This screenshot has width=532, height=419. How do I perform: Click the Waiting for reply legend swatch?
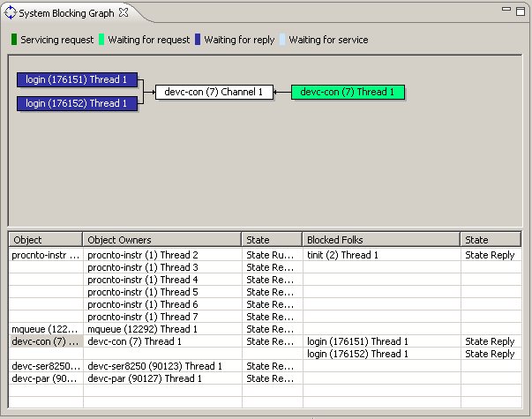[x=198, y=40]
